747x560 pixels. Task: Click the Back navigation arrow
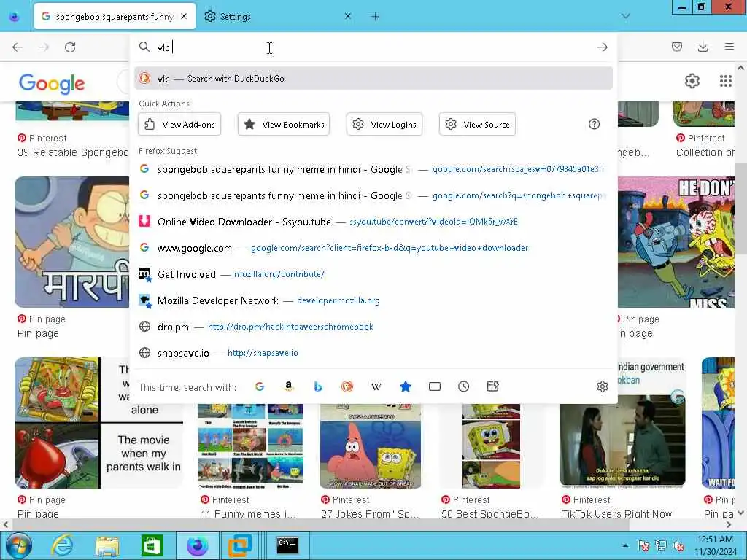pyautogui.click(x=18, y=47)
